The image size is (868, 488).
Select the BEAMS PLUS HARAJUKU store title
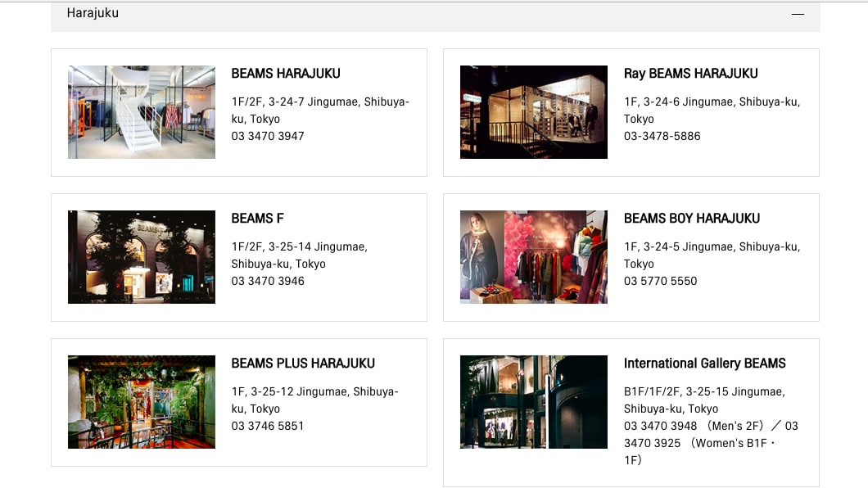coord(303,364)
